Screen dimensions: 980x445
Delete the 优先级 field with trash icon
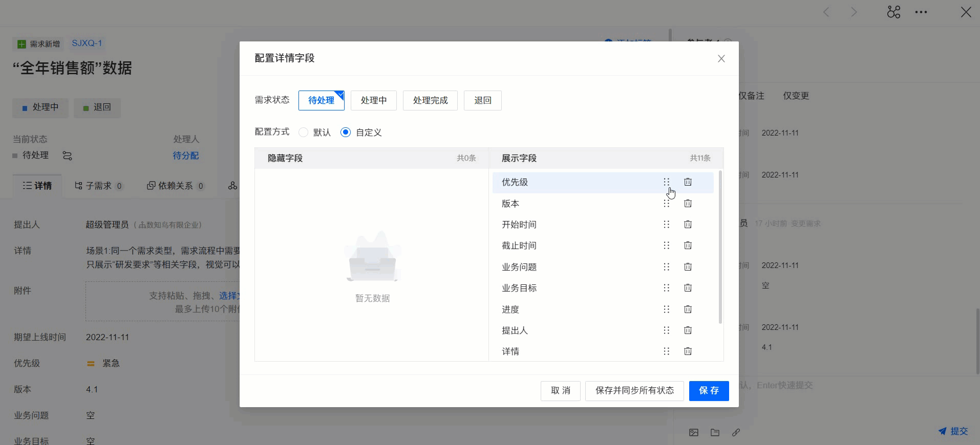(x=688, y=182)
